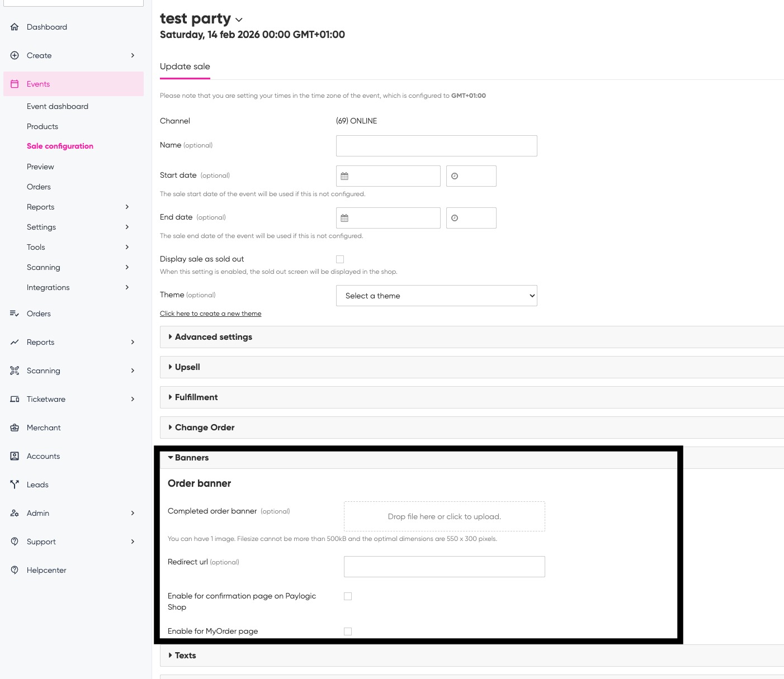The height and width of the screenshot is (679, 784).
Task: Open Sale configuration in the sidebar
Action: pos(60,146)
